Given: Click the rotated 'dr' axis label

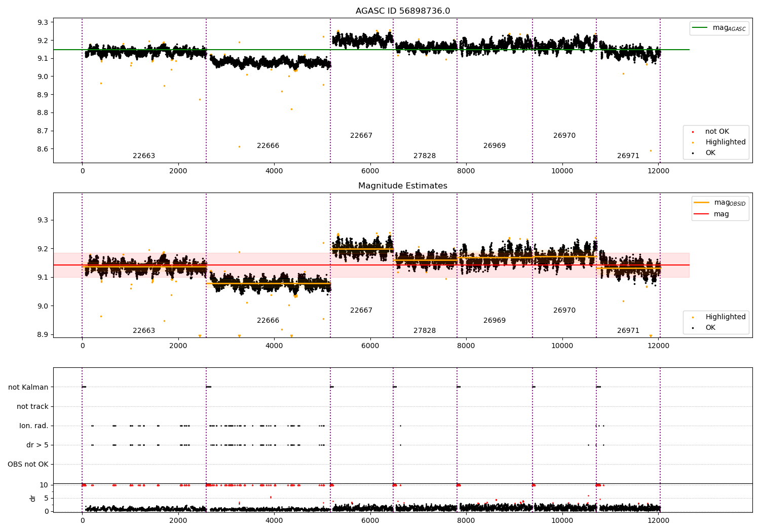Looking at the screenshot, I should tap(33, 498).
